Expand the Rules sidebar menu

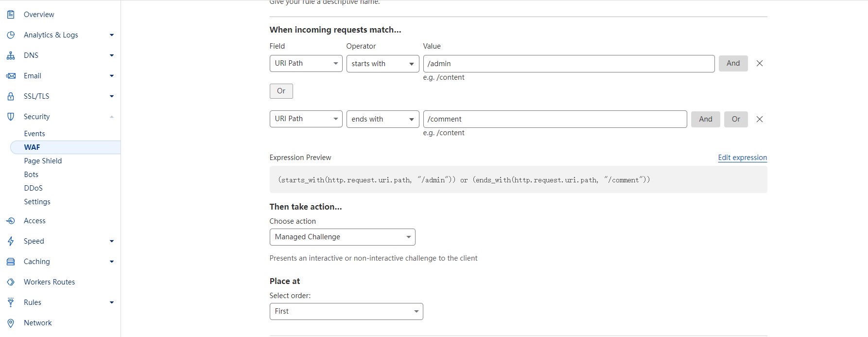111,302
